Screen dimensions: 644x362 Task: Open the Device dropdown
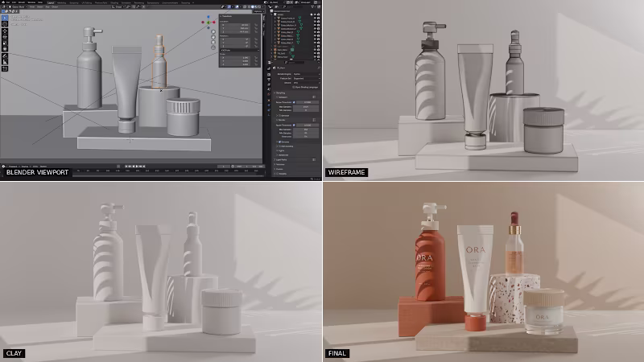point(307,83)
